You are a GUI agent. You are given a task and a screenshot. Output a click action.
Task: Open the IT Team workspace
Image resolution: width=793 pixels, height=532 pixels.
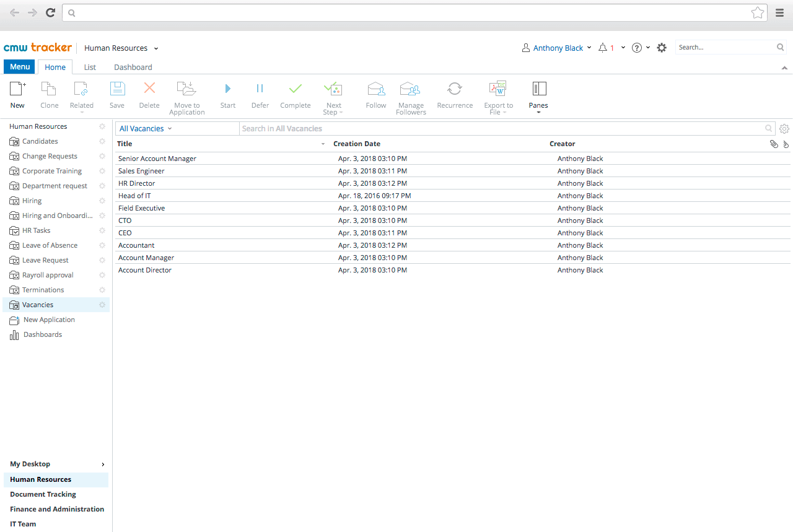pyautogui.click(x=23, y=524)
